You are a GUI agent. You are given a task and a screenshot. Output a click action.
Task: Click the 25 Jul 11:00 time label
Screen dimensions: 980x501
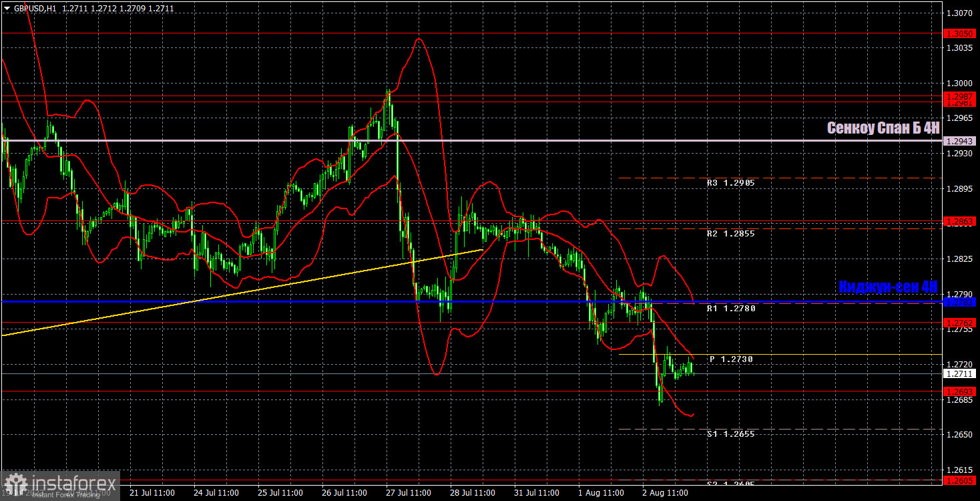tap(280, 493)
